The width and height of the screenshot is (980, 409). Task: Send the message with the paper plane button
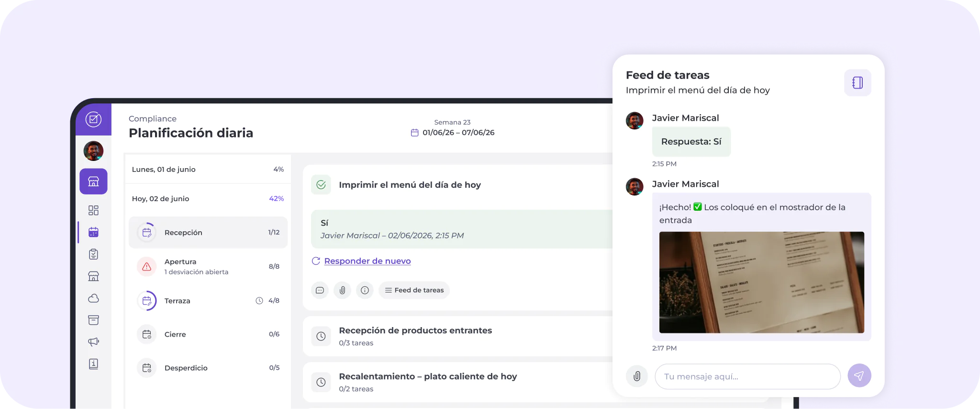pos(859,375)
